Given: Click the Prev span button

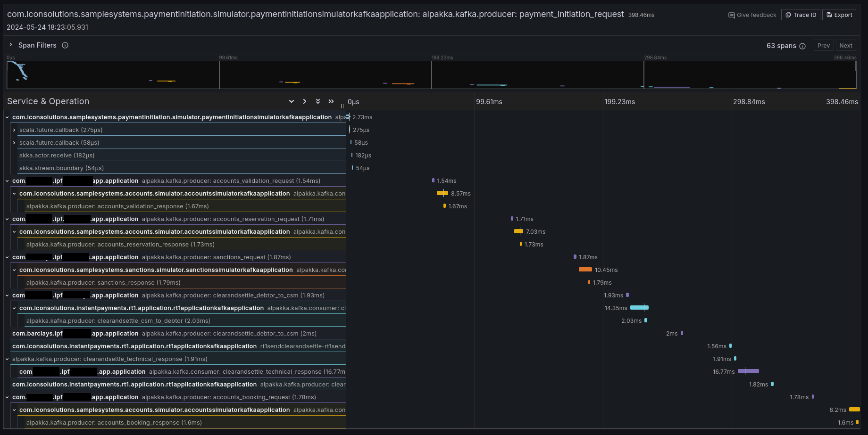Looking at the screenshot, I should point(823,46).
